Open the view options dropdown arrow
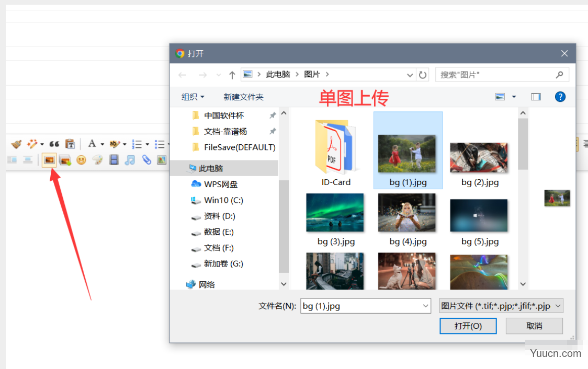Viewport: 588px width, 369px height. click(514, 97)
